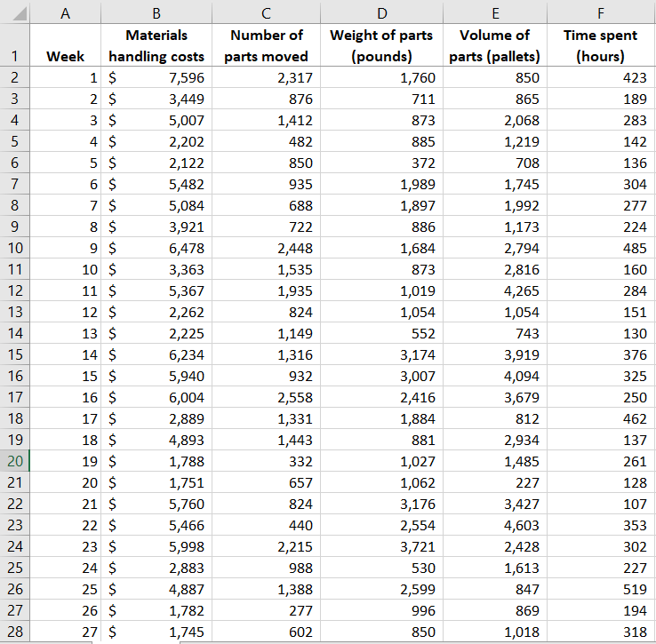Click the cost cell showing 1,745
This screenshot has height=644, width=656.
[x=156, y=632]
